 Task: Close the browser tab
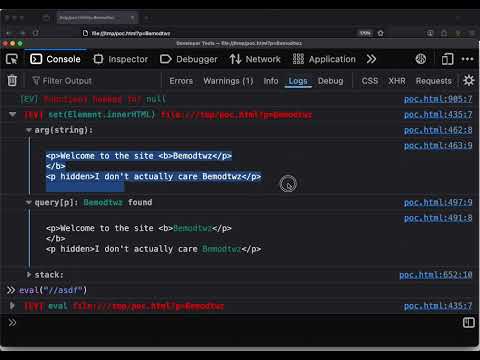pos(132,18)
